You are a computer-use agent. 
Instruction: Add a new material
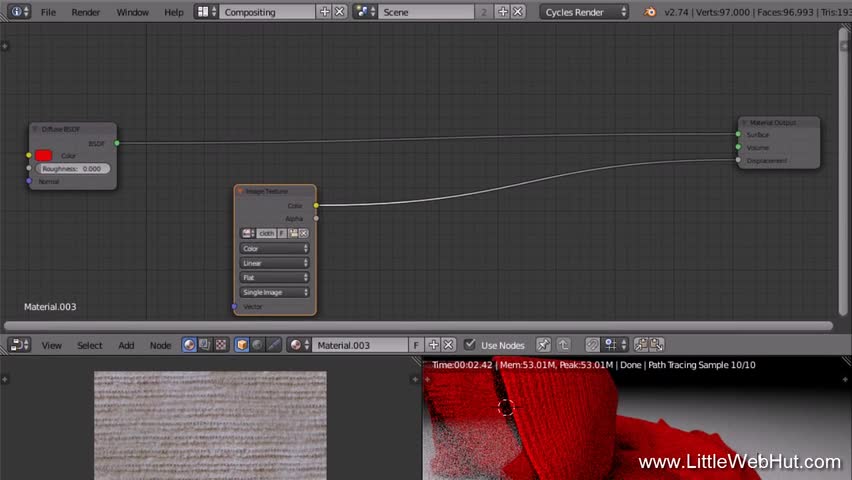click(433, 345)
